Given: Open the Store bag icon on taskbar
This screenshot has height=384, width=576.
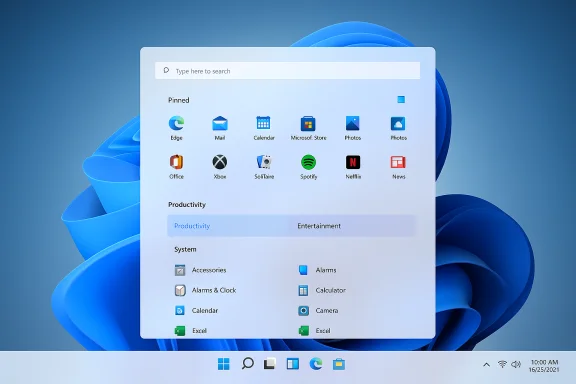Looking at the screenshot, I should point(339,364).
